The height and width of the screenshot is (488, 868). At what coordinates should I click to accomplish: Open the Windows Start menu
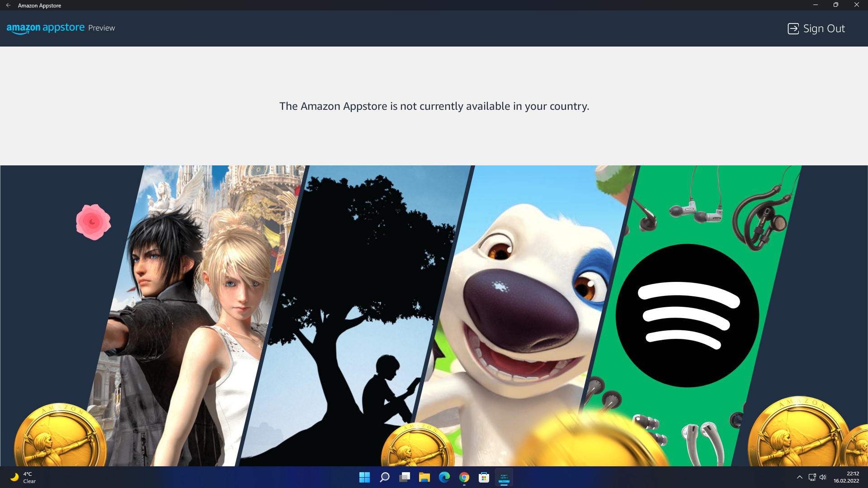(x=364, y=477)
